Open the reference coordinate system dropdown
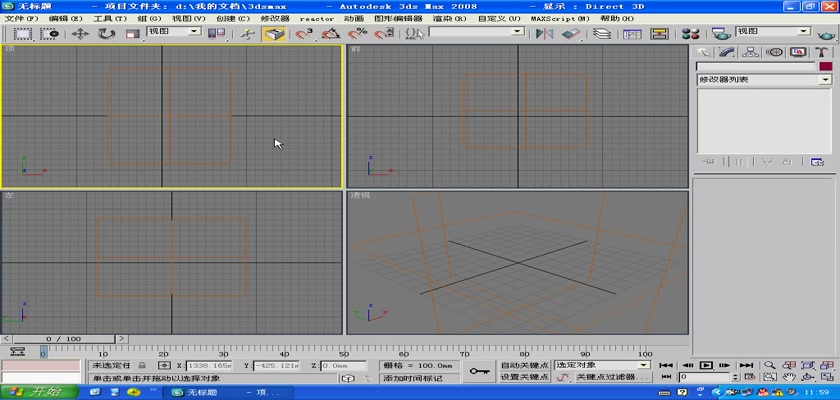The height and width of the screenshot is (400, 840). 173,32
